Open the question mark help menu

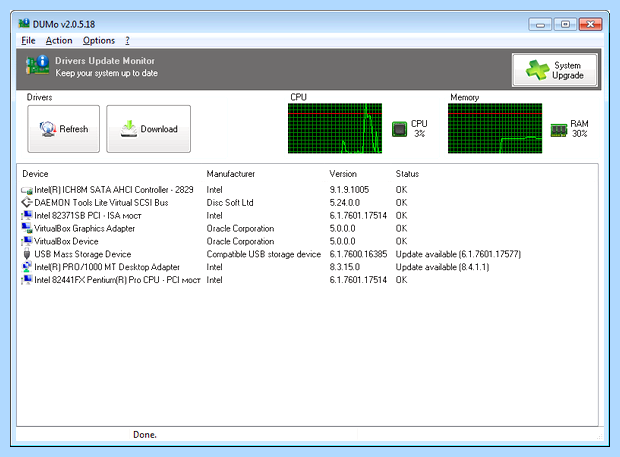coord(127,40)
